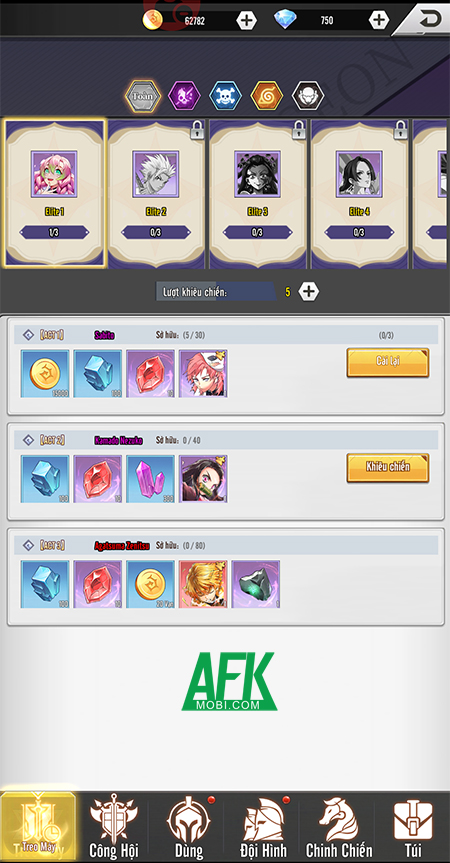Add more diamonds with plus icon
Viewport: 450px width, 863px height.
[378, 20]
